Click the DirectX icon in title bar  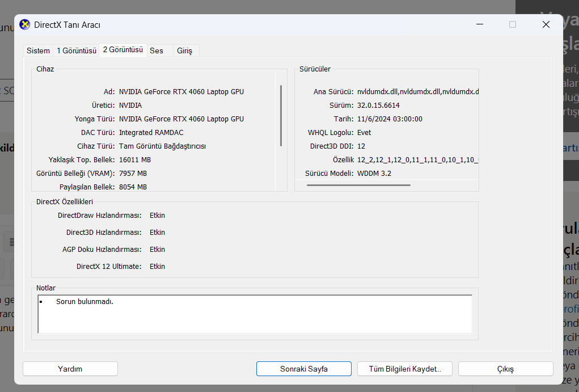(25, 25)
